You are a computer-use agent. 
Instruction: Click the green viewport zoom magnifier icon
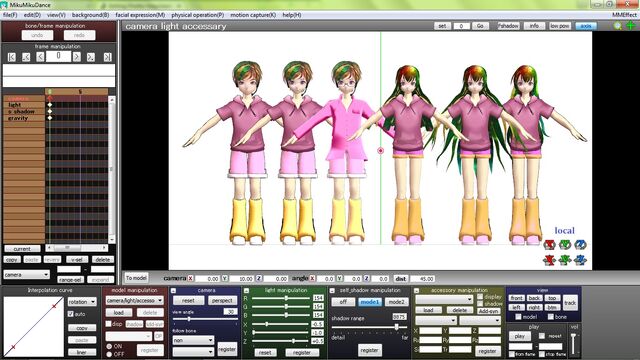pos(618,26)
